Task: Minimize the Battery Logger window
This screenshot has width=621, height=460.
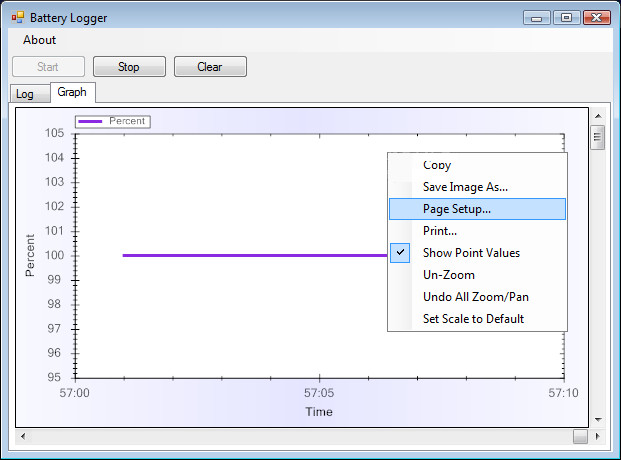Action: (537, 18)
